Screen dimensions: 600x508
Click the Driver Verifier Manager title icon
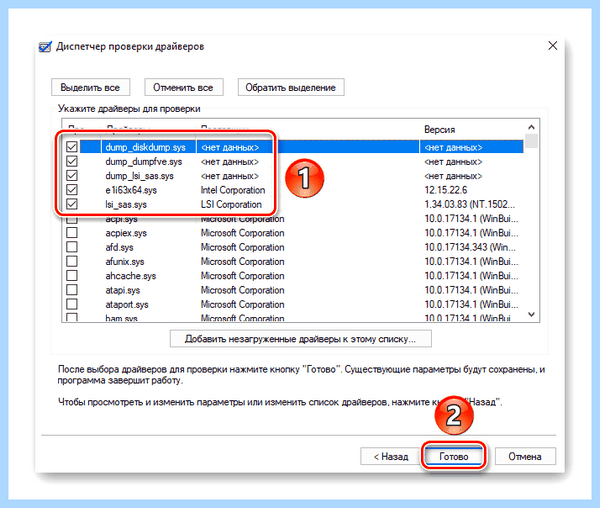45,47
